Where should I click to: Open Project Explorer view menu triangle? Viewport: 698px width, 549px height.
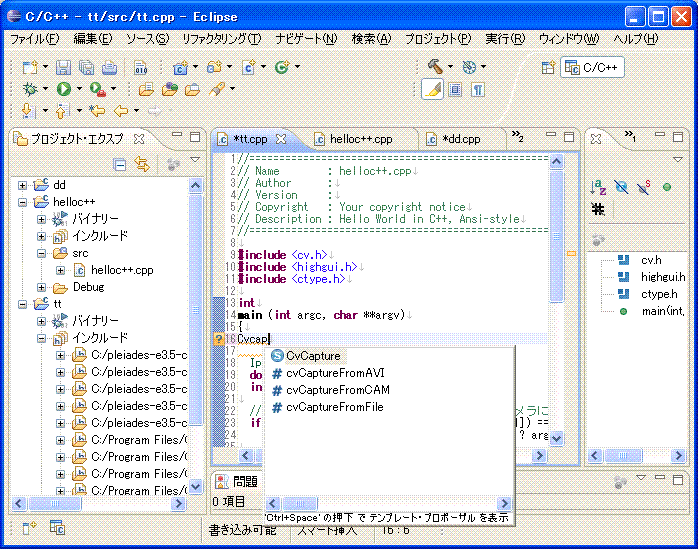coord(195,159)
